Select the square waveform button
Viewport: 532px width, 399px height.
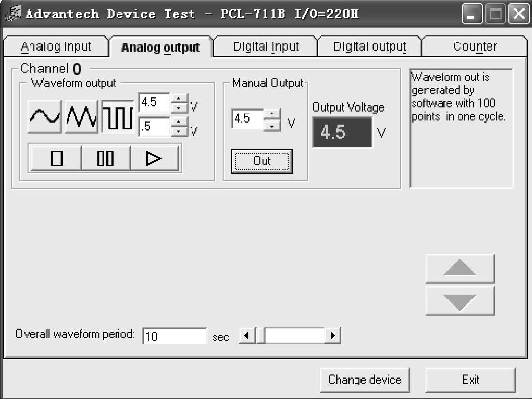click(x=118, y=116)
